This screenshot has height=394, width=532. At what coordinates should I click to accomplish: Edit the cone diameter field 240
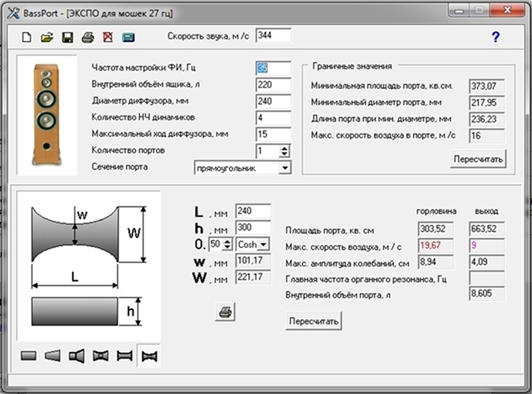click(x=273, y=101)
